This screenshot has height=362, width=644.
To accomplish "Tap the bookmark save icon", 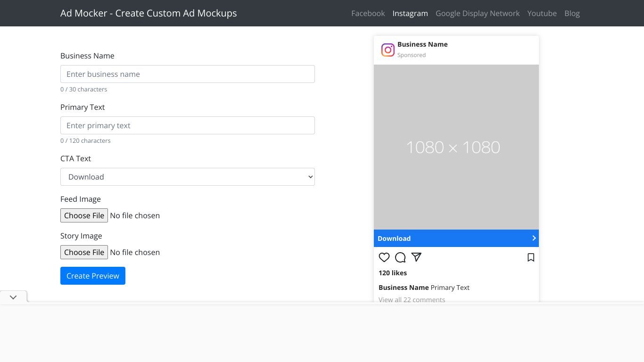I will click(x=531, y=257).
